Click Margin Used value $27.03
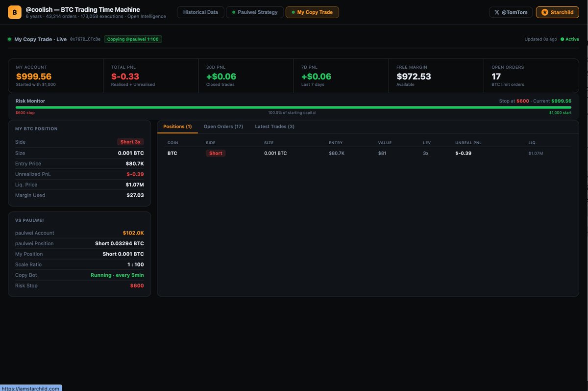Image resolution: width=588 pixels, height=391 pixels. (135, 195)
